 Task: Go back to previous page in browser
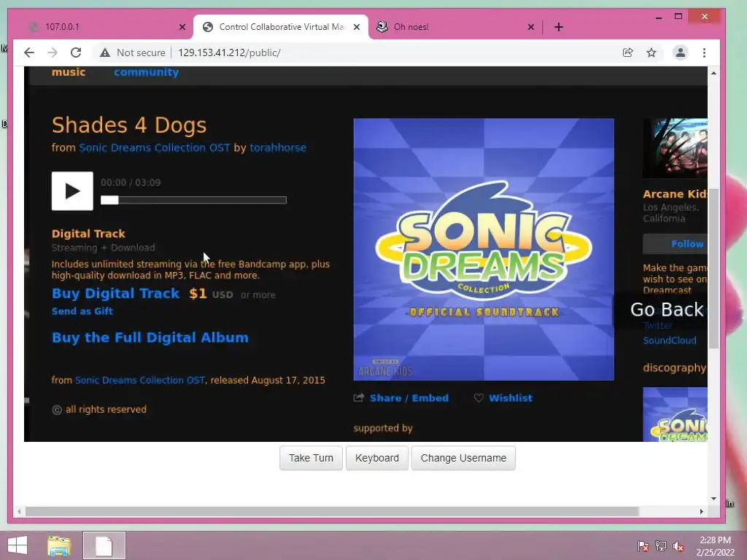point(29,52)
